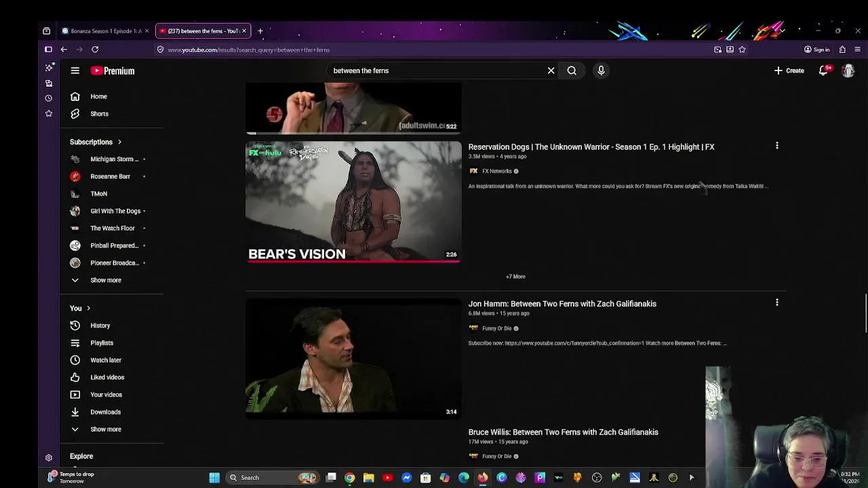
Task: Open the Jon Hamm Between Two Ferns title
Action: (x=562, y=304)
